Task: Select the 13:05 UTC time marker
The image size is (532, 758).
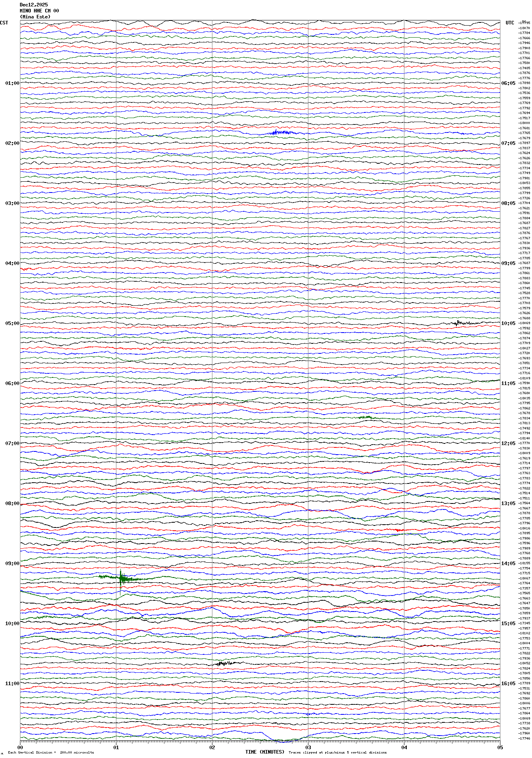Action: 508,503
